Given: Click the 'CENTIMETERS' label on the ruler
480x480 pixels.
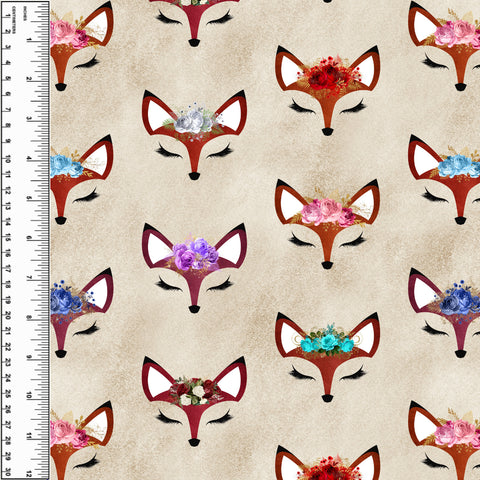Looking at the screenshot, I should 14,20.
